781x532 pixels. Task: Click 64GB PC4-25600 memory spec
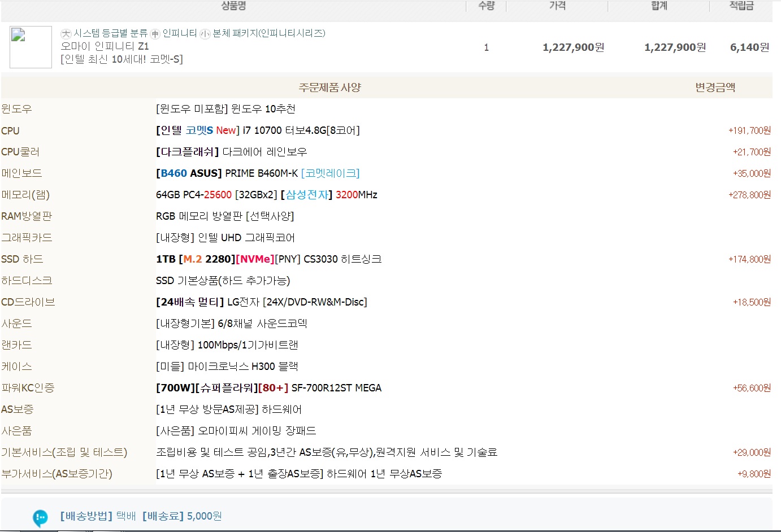(267, 195)
